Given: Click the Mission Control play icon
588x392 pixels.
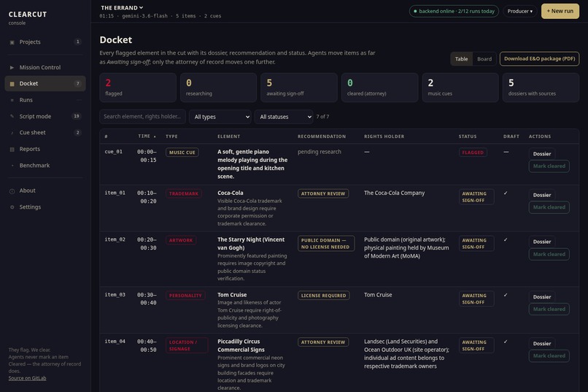Looking at the screenshot, I should (x=12, y=67).
